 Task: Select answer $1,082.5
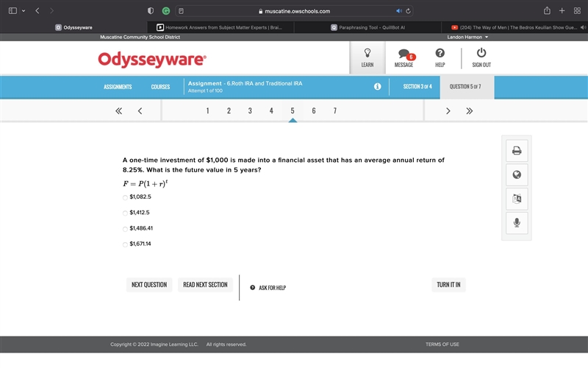125,197
